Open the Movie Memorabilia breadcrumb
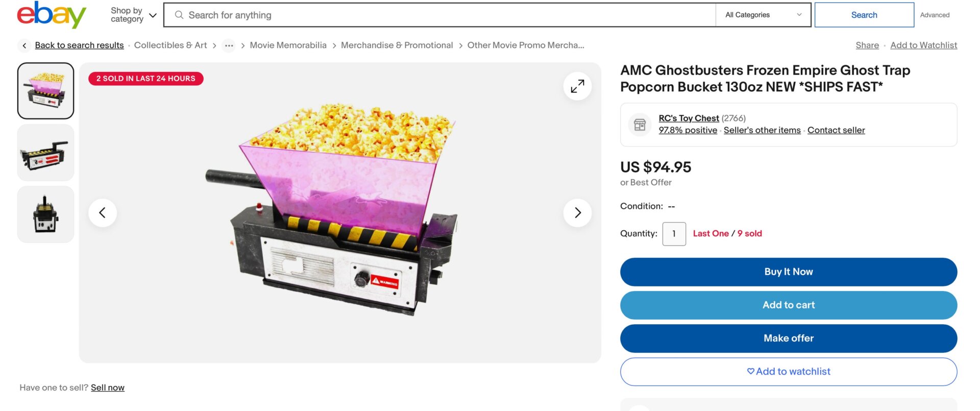 tap(288, 45)
